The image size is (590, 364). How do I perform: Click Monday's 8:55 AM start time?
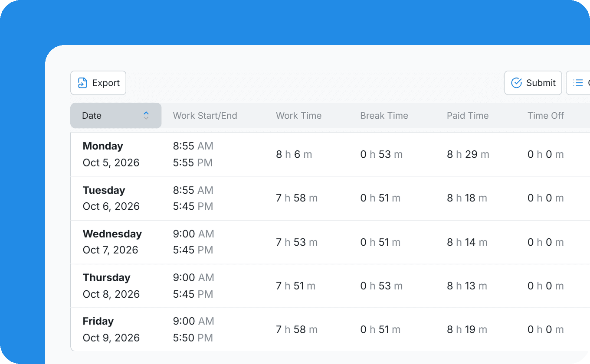tap(193, 146)
